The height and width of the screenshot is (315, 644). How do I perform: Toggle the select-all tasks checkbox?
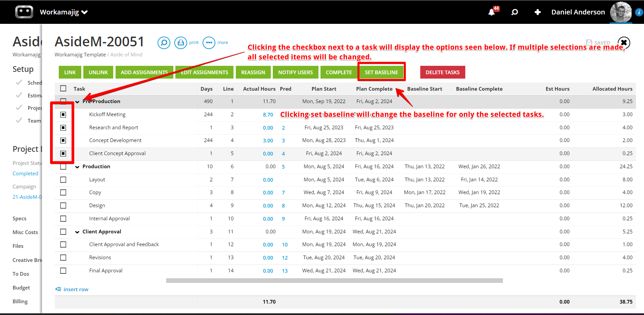coord(63,88)
